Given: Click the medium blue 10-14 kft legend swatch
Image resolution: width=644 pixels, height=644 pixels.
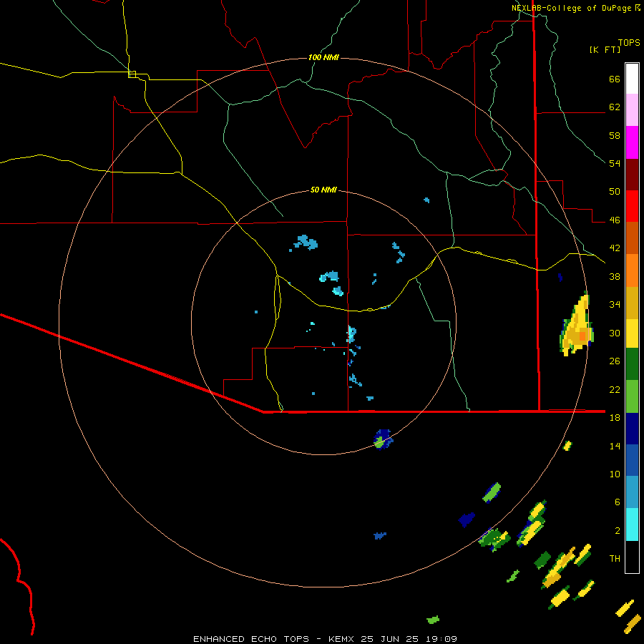Looking at the screenshot, I should coord(632,460).
